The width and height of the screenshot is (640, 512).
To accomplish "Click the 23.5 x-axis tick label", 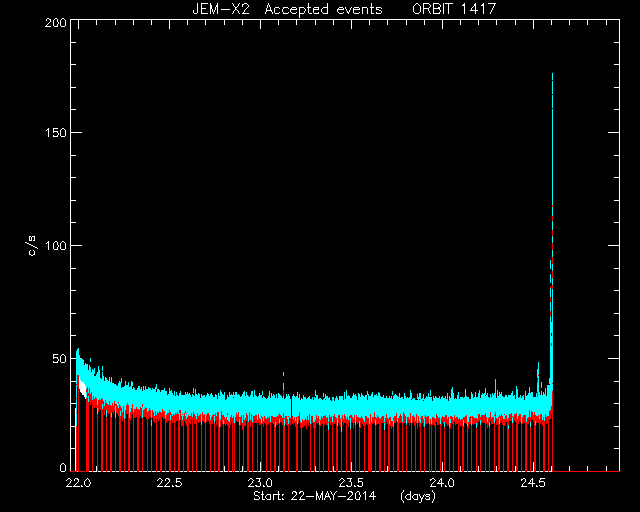I will coord(352,483).
